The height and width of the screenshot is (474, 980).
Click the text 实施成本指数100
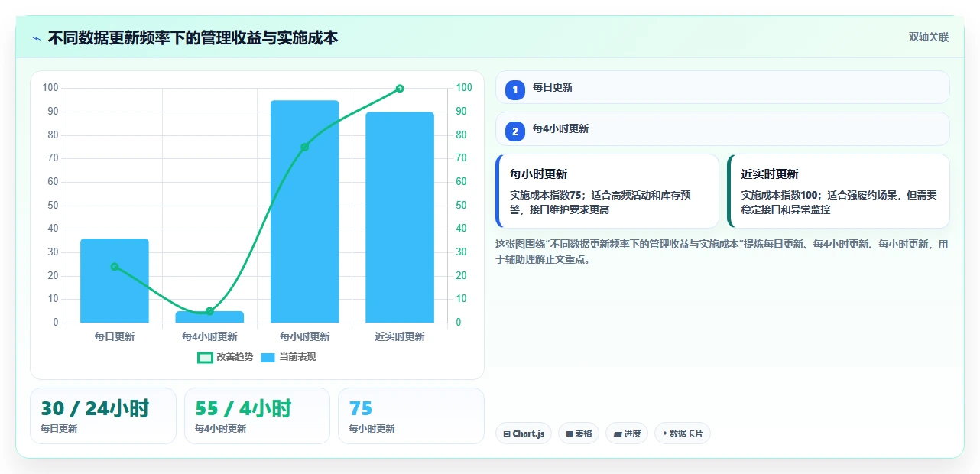coord(780,195)
